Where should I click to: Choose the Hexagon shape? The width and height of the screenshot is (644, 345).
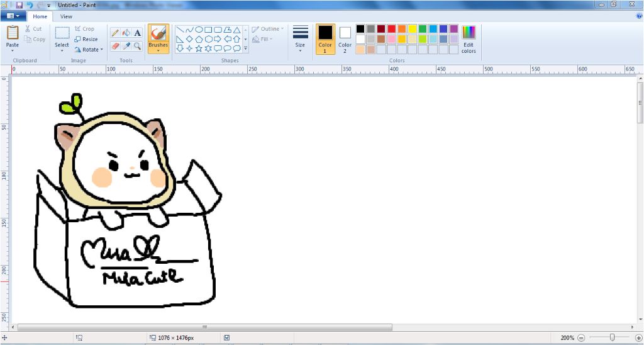tap(208, 40)
